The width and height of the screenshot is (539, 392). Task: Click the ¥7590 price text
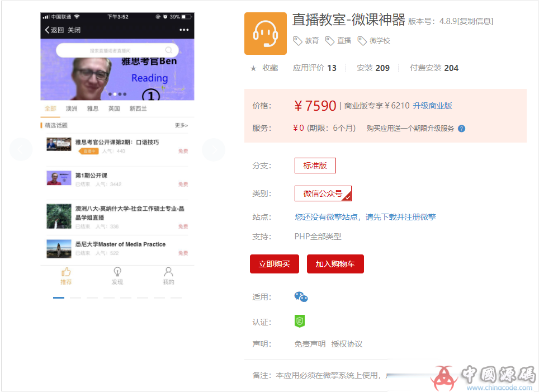[315, 106]
